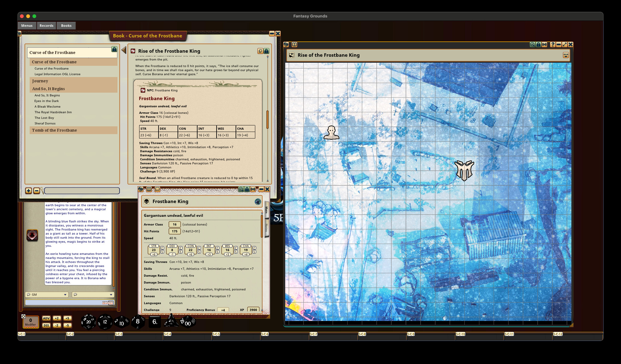This screenshot has height=364, width=621.
Task: Select the magnifier zoom icon on the map window
Action: 532,45
